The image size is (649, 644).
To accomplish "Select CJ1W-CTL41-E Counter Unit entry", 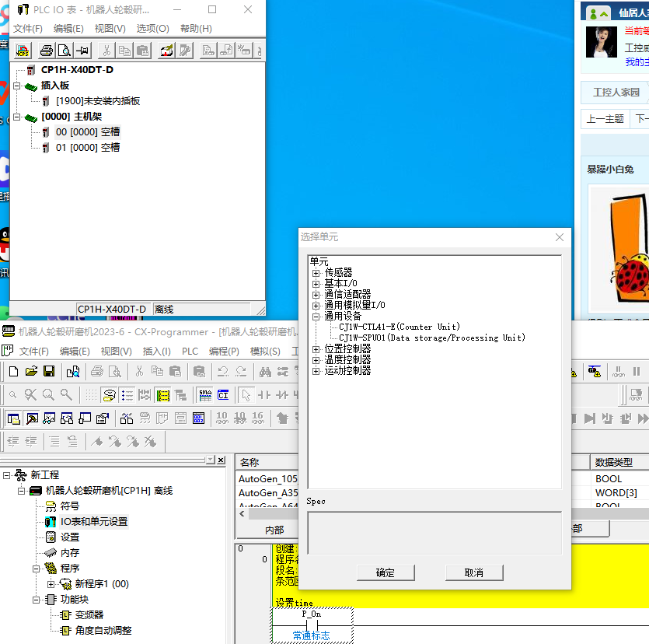I will pyautogui.click(x=400, y=327).
